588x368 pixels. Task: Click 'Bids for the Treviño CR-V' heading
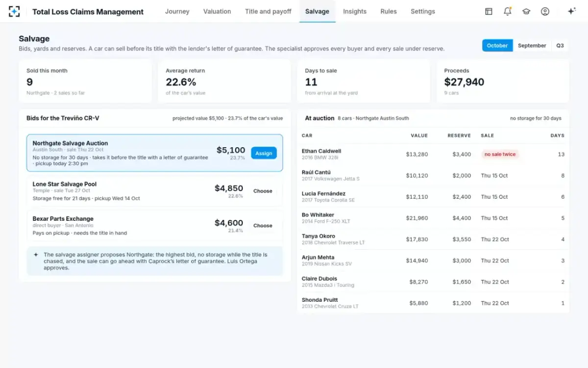point(63,118)
